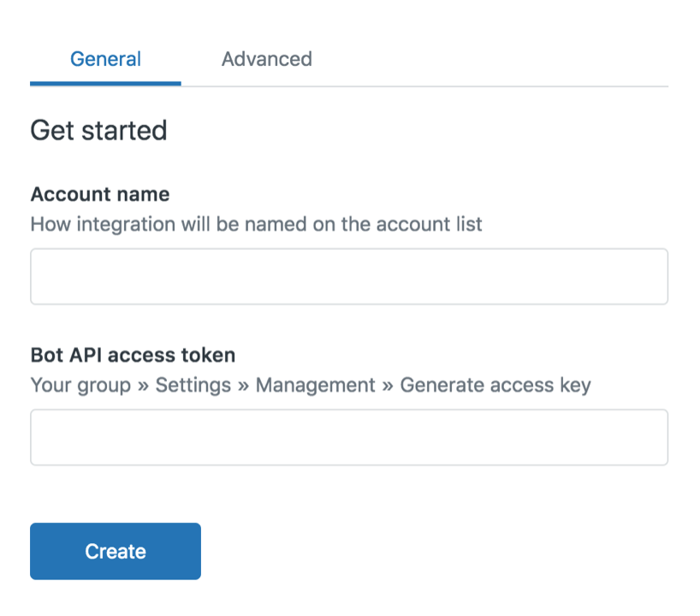Click "Your group" in the token hint
700x616 pixels.
(x=80, y=385)
